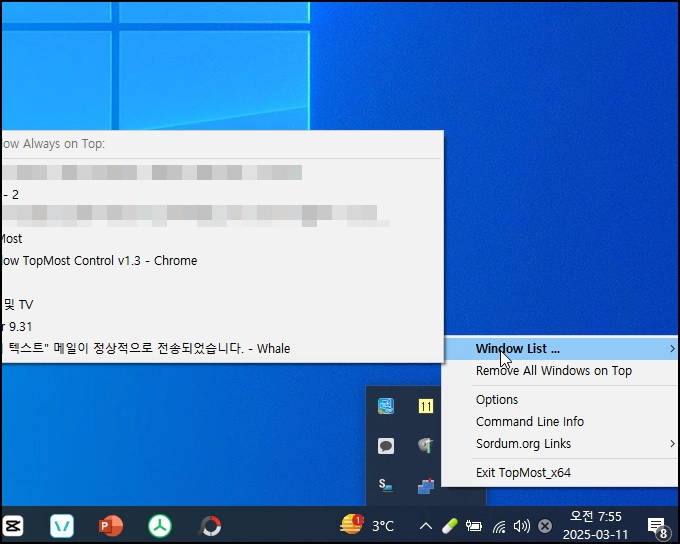Click the yellow 11 tray icon
The width and height of the screenshot is (680, 544).
[425, 406]
